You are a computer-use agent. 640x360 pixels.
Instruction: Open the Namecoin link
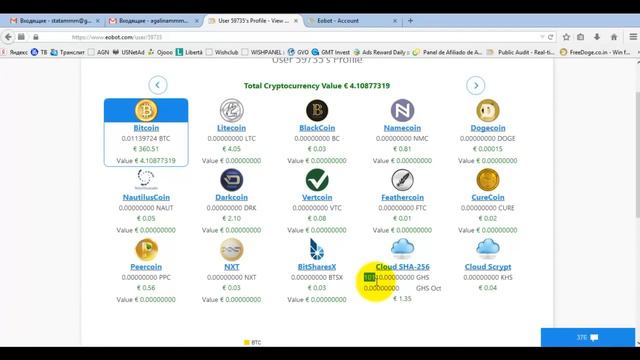click(x=402, y=128)
